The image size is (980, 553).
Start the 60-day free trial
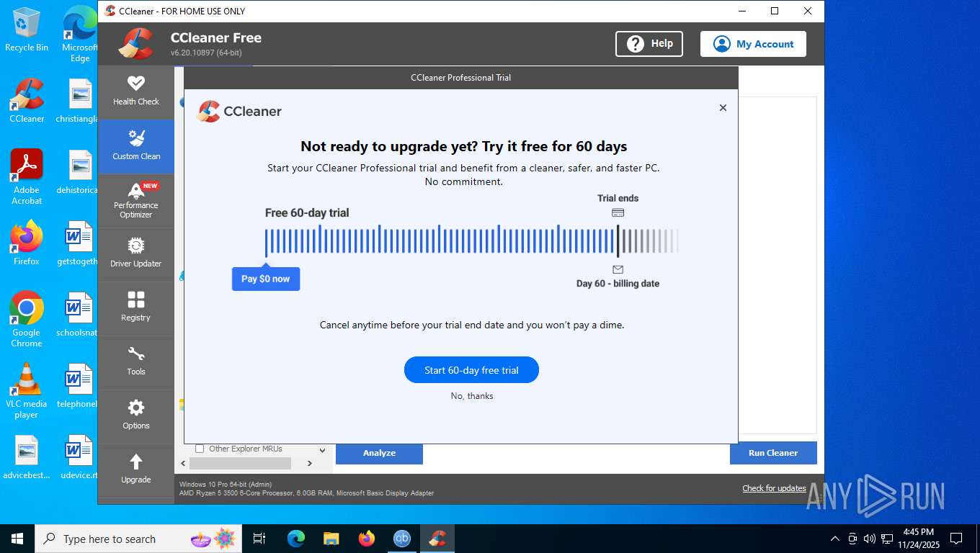[x=471, y=370]
